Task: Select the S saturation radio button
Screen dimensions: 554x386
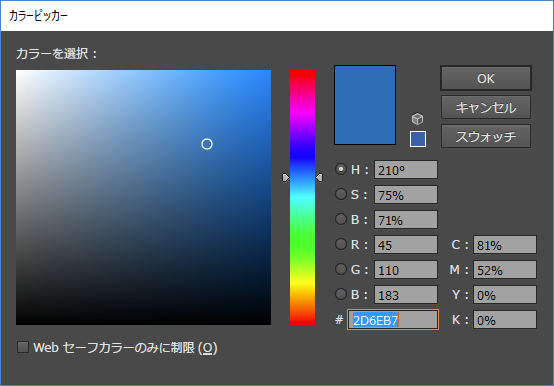Action: click(x=341, y=194)
